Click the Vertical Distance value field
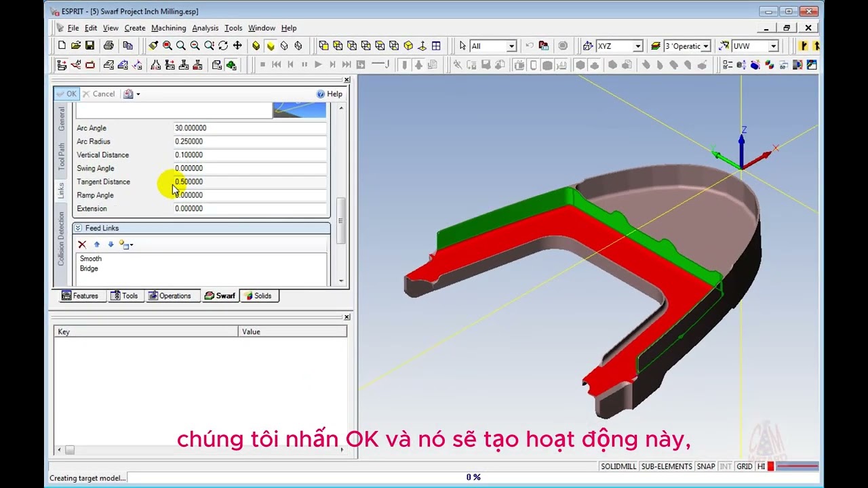The height and width of the screenshot is (488, 868). click(250, 155)
